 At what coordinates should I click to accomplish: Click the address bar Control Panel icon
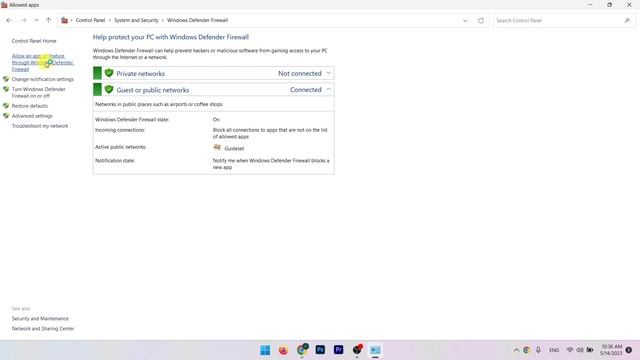click(64, 20)
